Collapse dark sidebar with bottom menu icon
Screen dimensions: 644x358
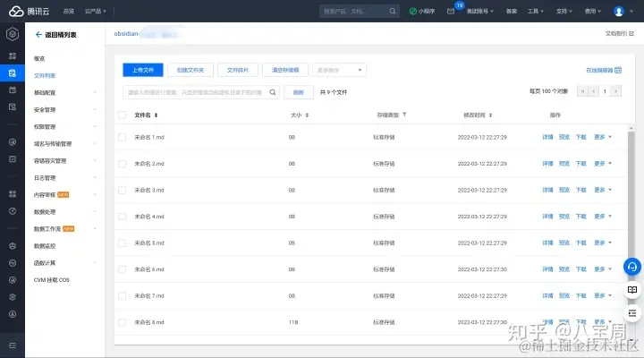(13, 345)
